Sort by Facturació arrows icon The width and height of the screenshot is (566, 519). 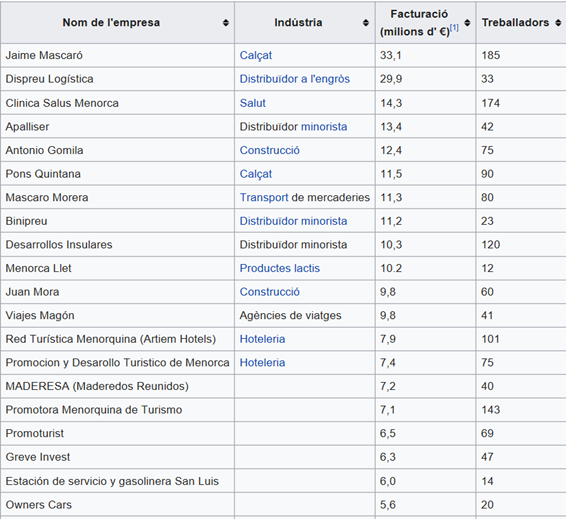[x=467, y=23]
